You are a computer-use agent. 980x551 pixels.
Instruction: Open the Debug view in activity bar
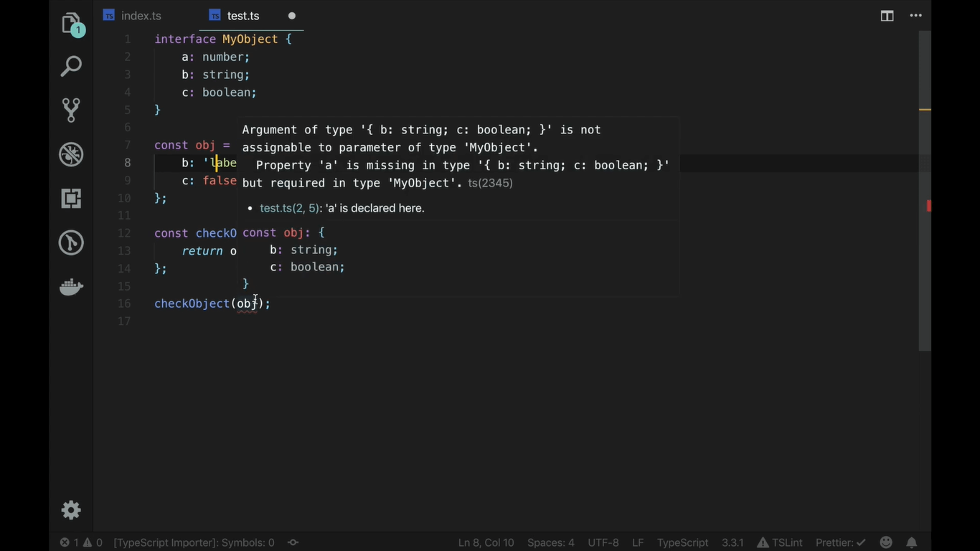(x=71, y=154)
